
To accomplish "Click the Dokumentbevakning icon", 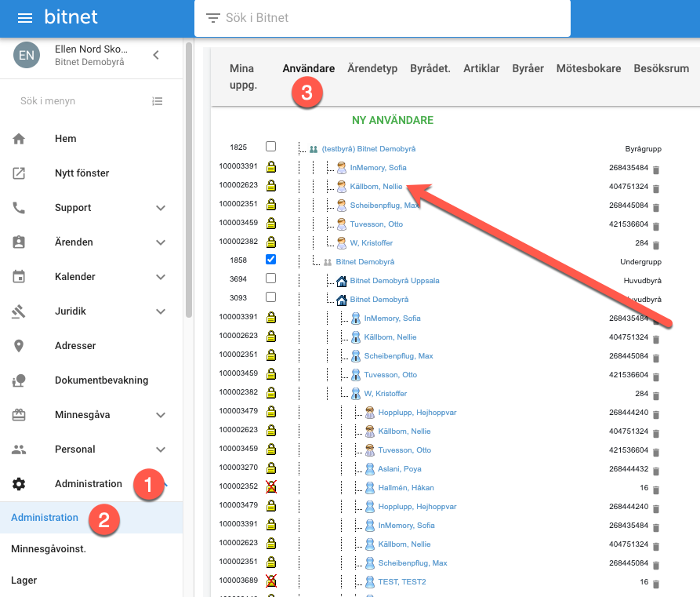I will [19, 380].
